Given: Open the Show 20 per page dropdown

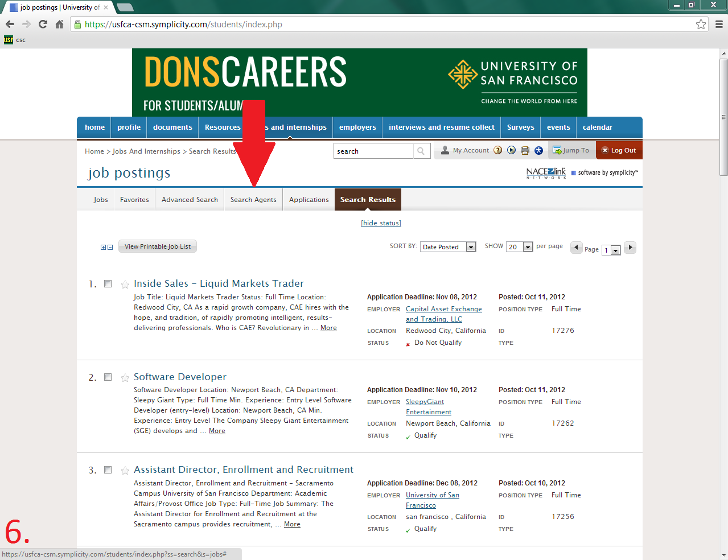Looking at the screenshot, I should coord(519,246).
